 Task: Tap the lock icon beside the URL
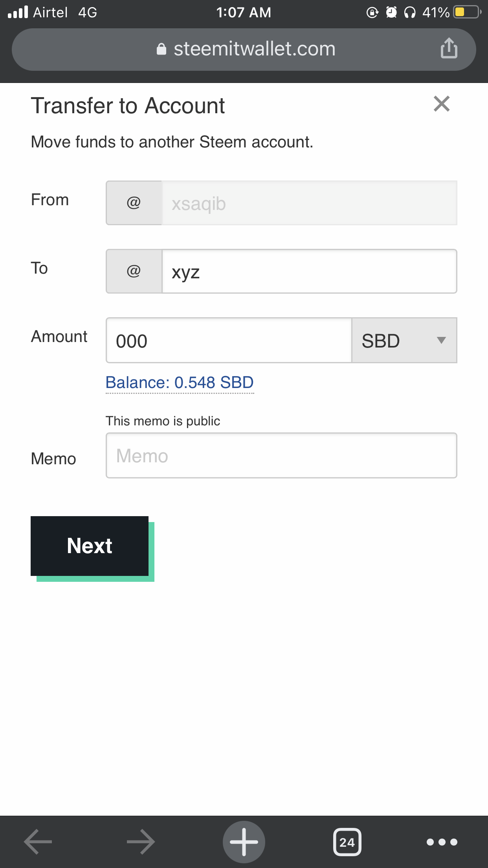click(161, 49)
